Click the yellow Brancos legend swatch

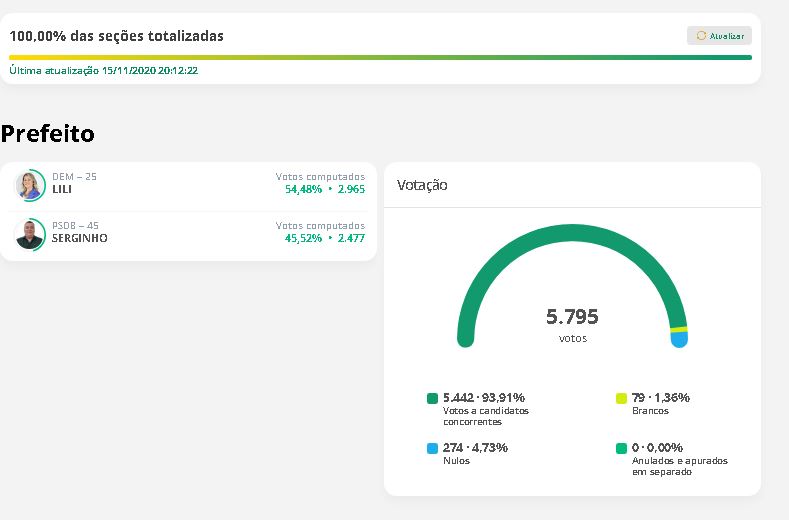tap(621, 398)
